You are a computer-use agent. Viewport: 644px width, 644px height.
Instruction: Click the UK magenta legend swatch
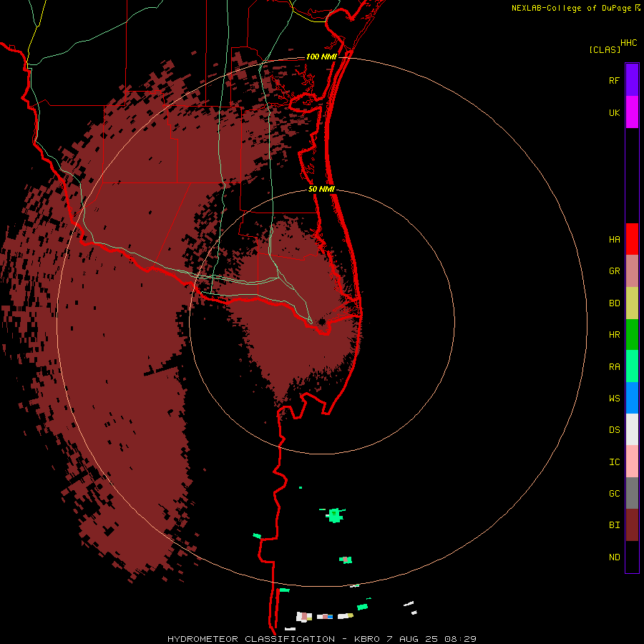pyautogui.click(x=632, y=112)
